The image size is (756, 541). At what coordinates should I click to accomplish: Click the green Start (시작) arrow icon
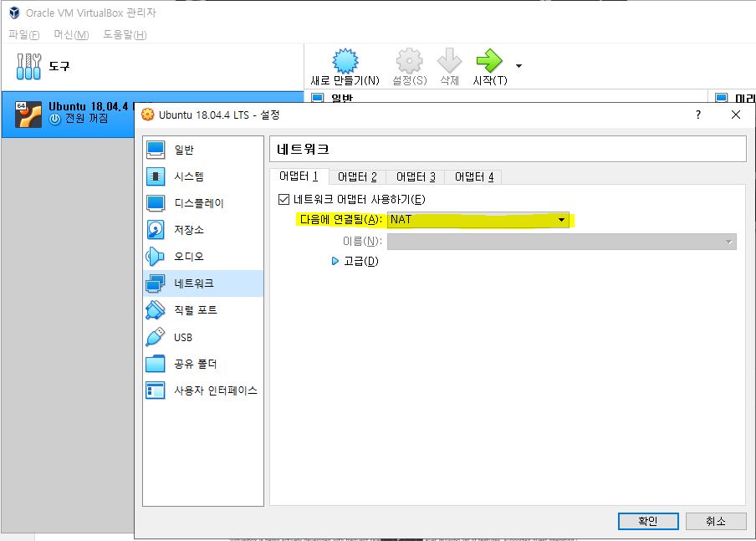tap(489, 61)
